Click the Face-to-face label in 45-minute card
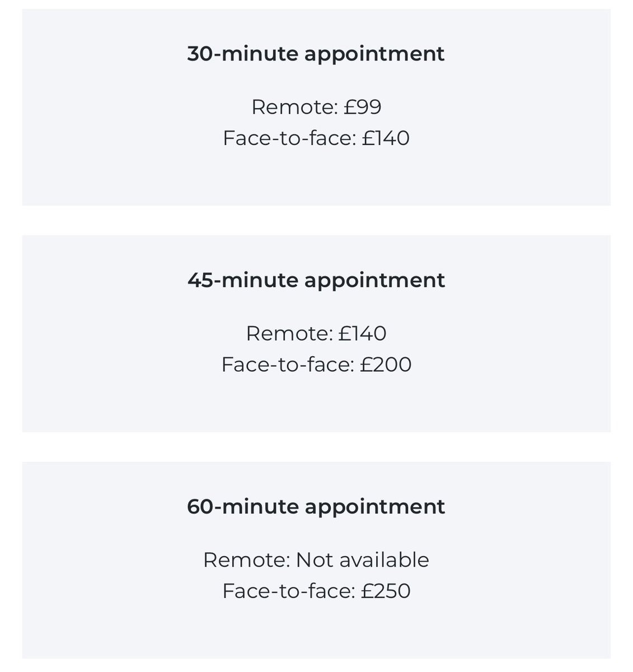 (x=287, y=365)
